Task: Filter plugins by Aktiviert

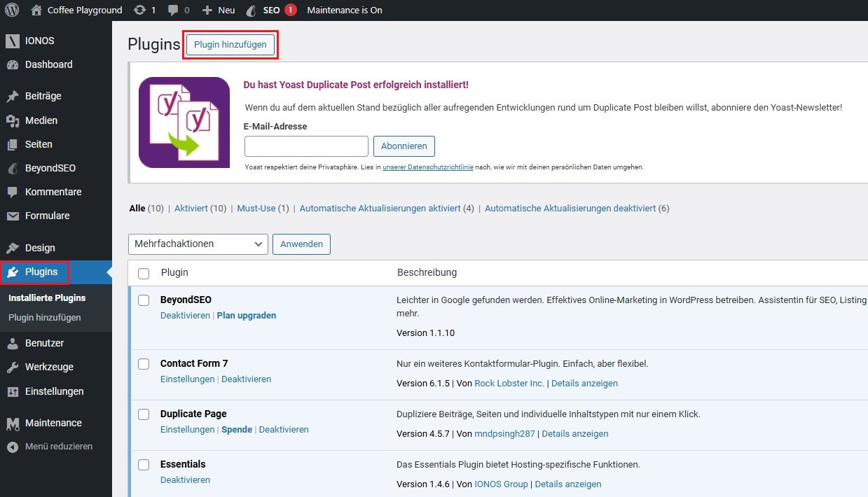Action: coord(191,208)
